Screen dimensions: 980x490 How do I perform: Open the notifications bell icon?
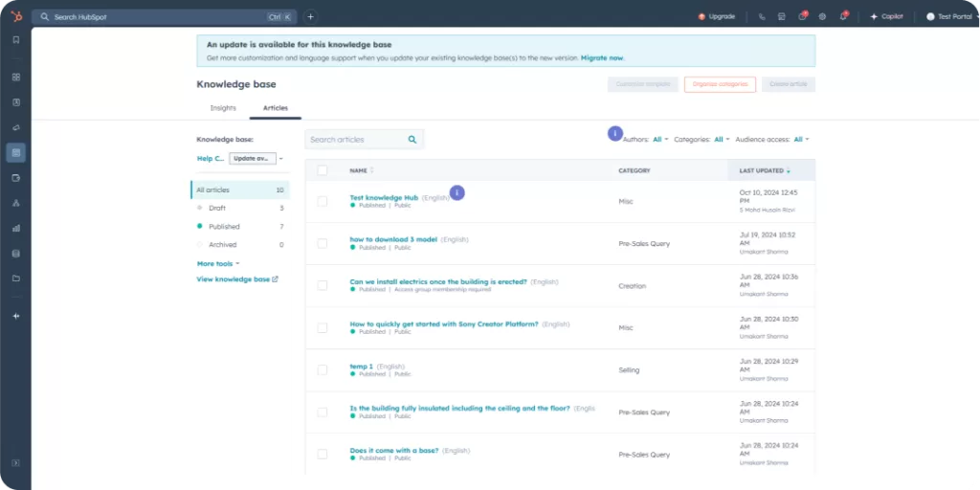click(x=844, y=16)
